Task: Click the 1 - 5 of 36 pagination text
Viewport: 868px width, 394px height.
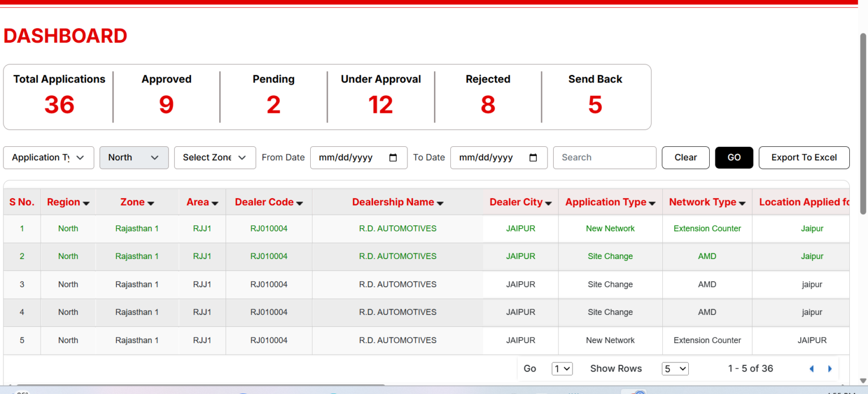Action: (750, 369)
